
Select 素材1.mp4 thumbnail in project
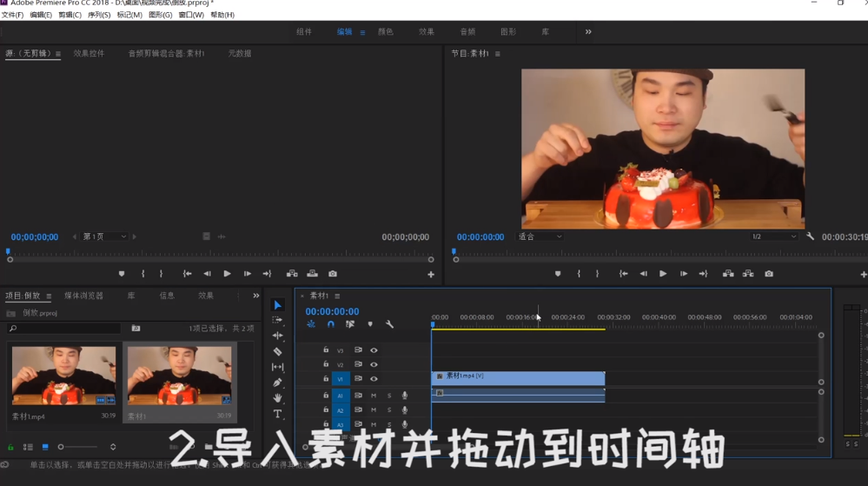tap(63, 376)
